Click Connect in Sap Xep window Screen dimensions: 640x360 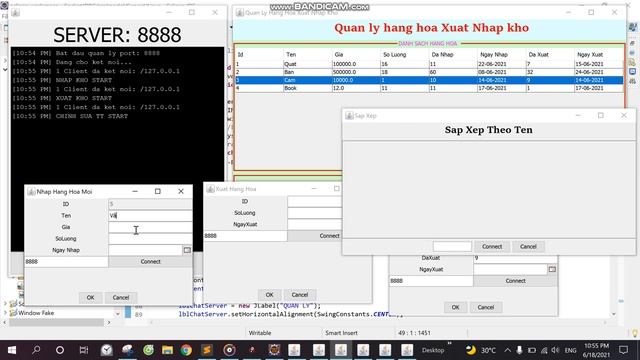492,247
